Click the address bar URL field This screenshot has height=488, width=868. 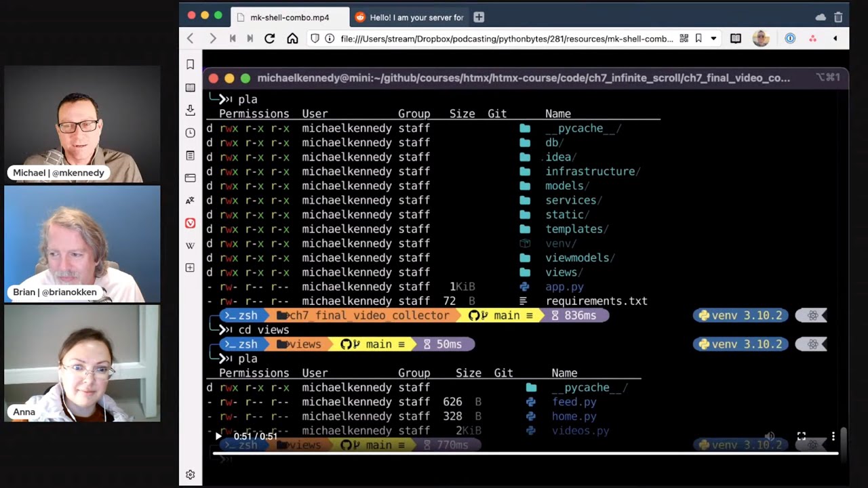click(507, 39)
